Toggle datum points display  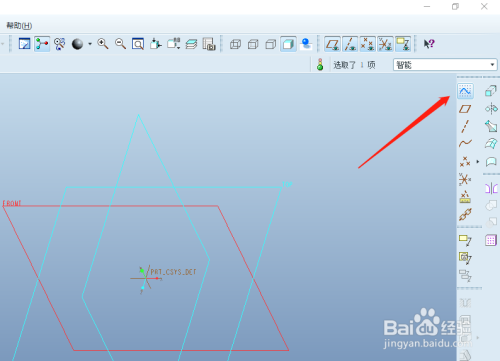tap(368, 44)
